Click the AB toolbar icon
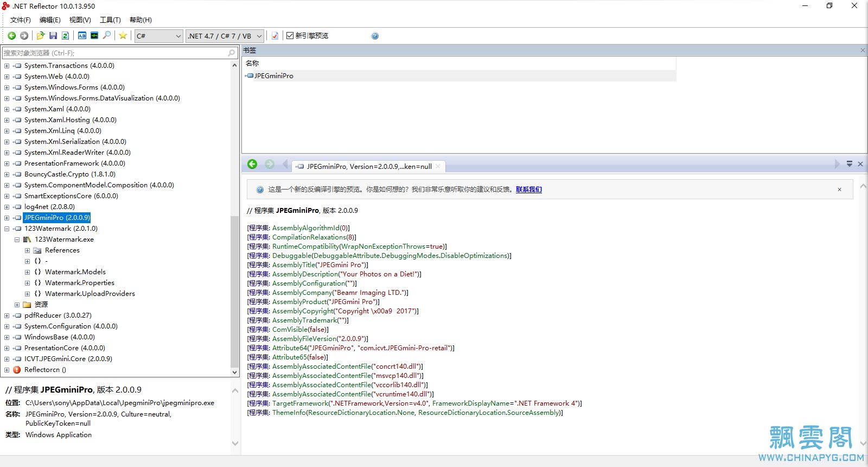868x467 pixels. [82, 36]
